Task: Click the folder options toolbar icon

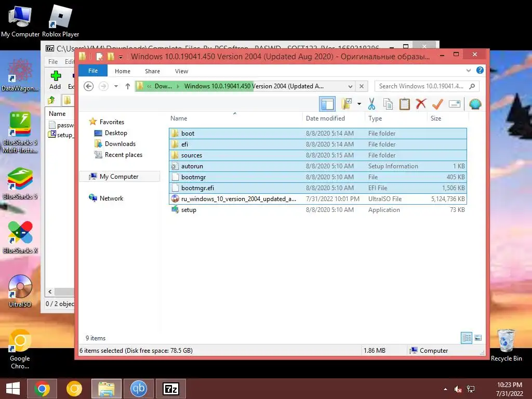Action: point(347,104)
